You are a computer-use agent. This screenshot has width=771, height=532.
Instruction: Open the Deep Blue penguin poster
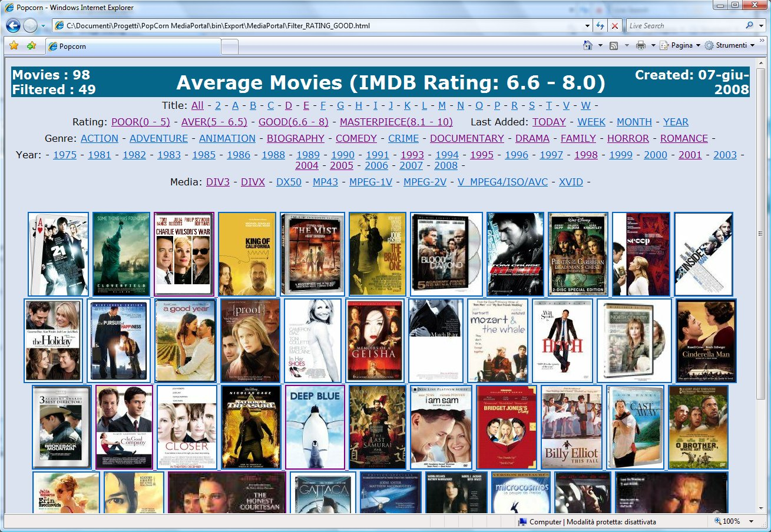pos(315,427)
